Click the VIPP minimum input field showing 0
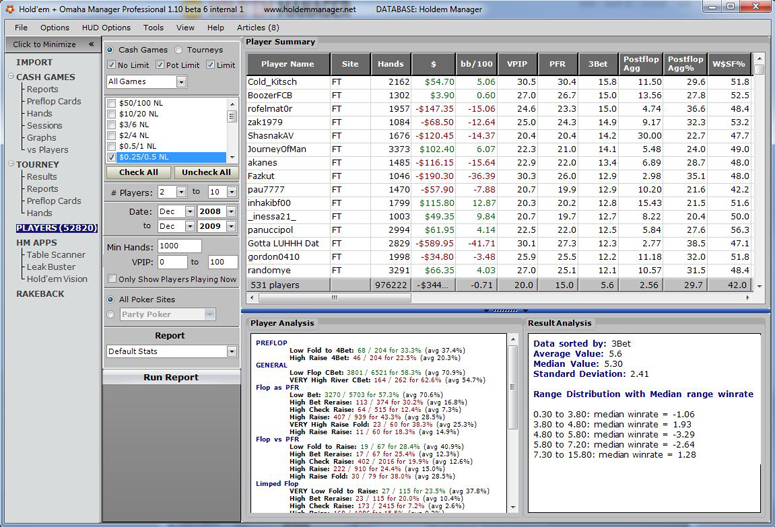The width and height of the screenshot is (775, 527). pos(172,262)
